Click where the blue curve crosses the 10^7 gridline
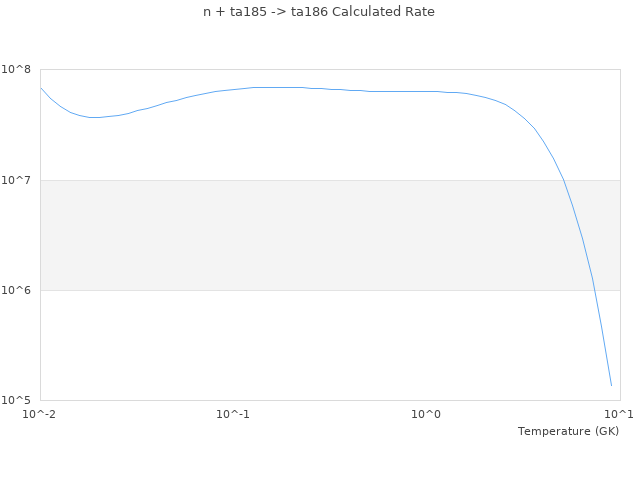This screenshot has width=640, height=480. pyautogui.click(x=563, y=180)
